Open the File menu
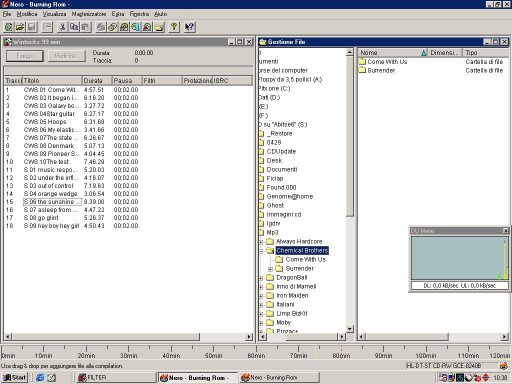Viewport: 512px width, 384px height. click(x=7, y=14)
